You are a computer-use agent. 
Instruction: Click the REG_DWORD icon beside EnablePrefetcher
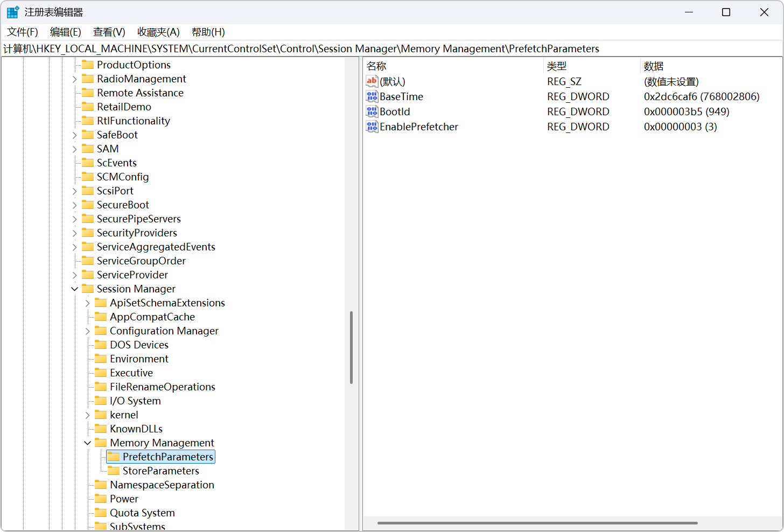(372, 127)
